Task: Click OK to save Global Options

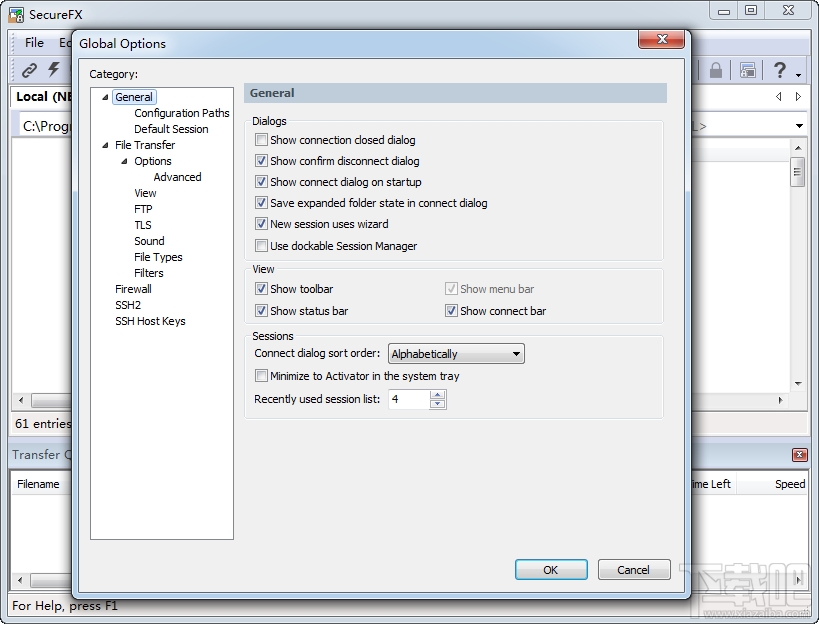Action: click(551, 569)
